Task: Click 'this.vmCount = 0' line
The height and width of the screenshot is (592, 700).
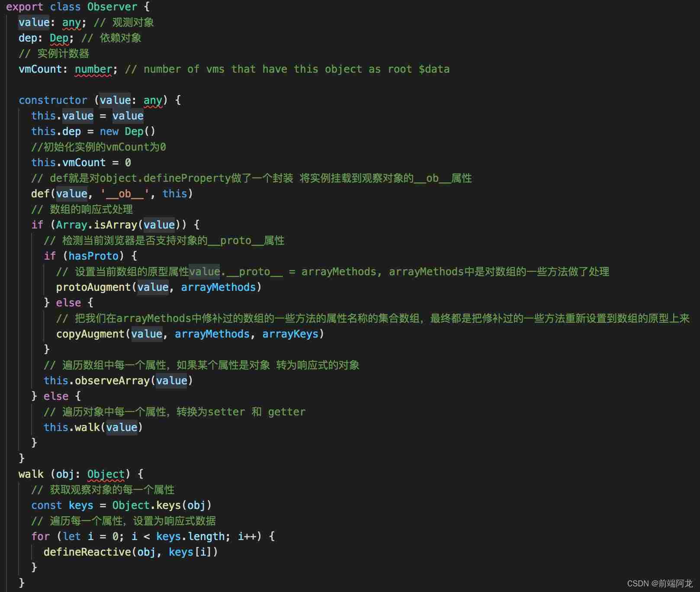Action: pyautogui.click(x=81, y=163)
